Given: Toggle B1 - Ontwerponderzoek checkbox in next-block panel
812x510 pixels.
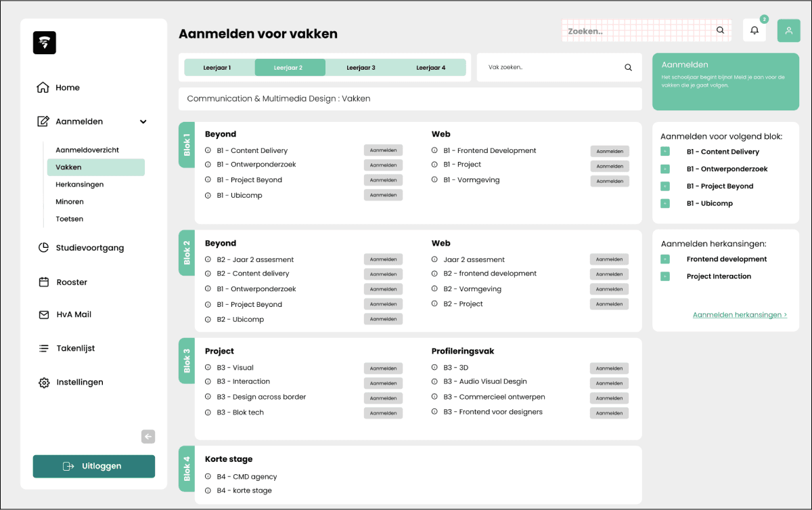Looking at the screenshot, I should [x=665, y=169].
